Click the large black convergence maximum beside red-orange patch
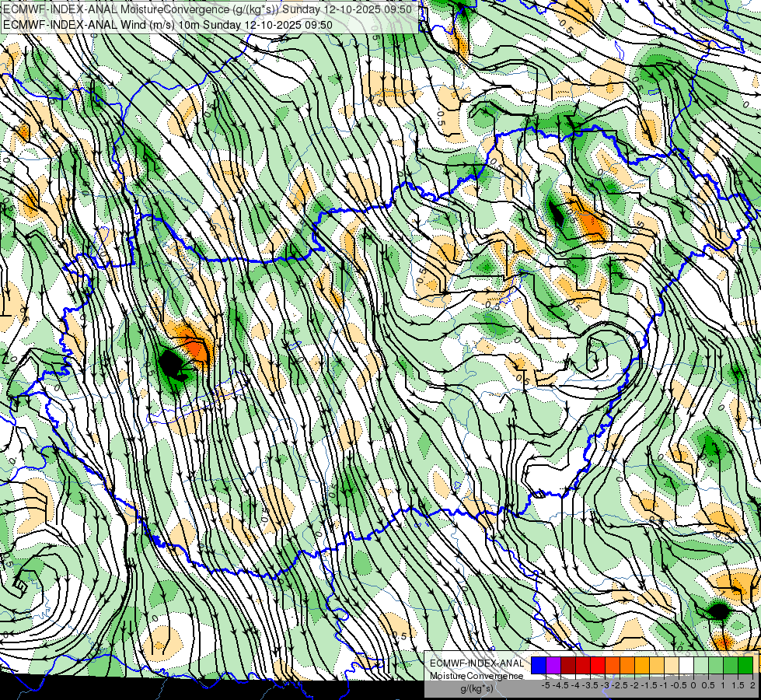 (171, 365)
